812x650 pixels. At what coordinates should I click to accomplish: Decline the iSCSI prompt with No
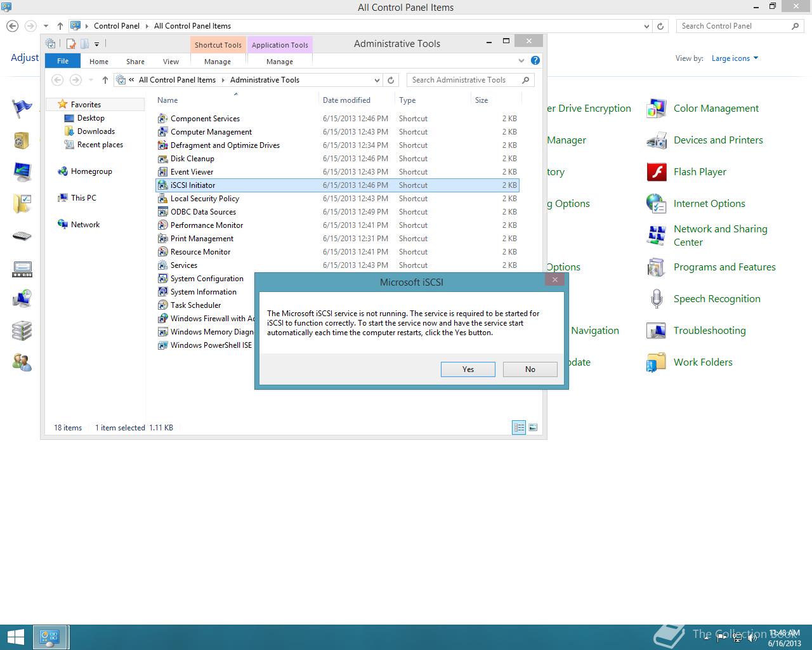pos(530,369)
